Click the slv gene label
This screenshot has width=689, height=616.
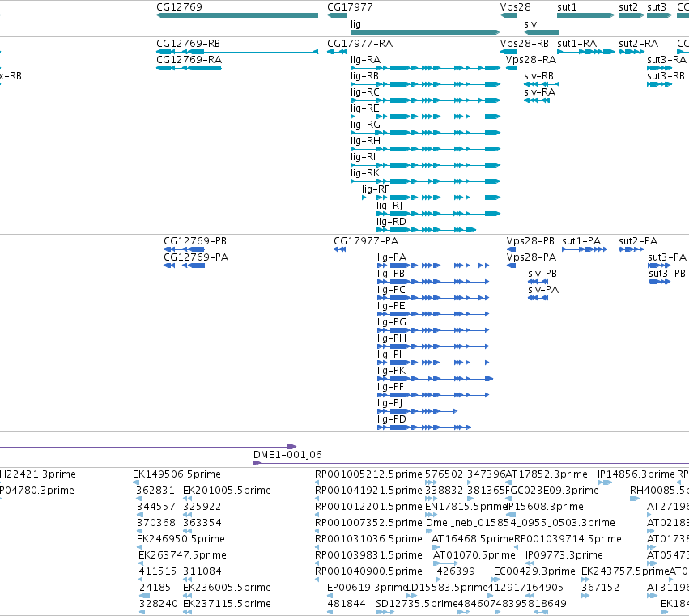click(x=530, y=23)
